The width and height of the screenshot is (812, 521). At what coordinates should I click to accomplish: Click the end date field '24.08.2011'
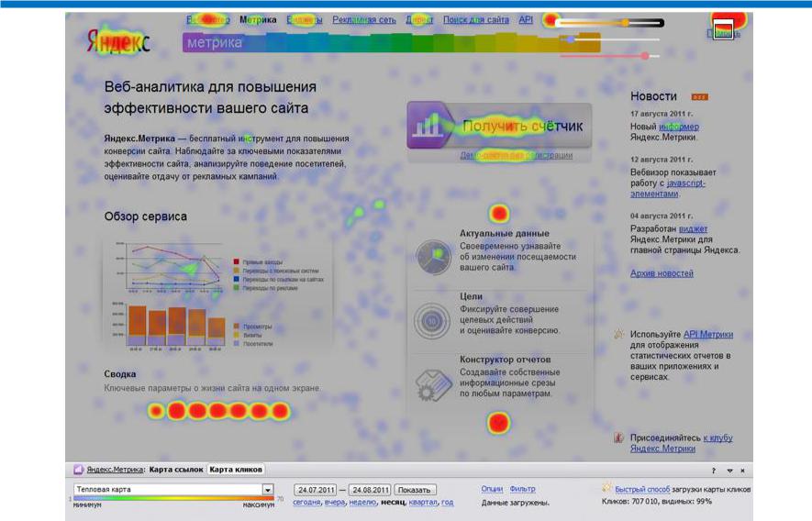(x=371, y=490)
